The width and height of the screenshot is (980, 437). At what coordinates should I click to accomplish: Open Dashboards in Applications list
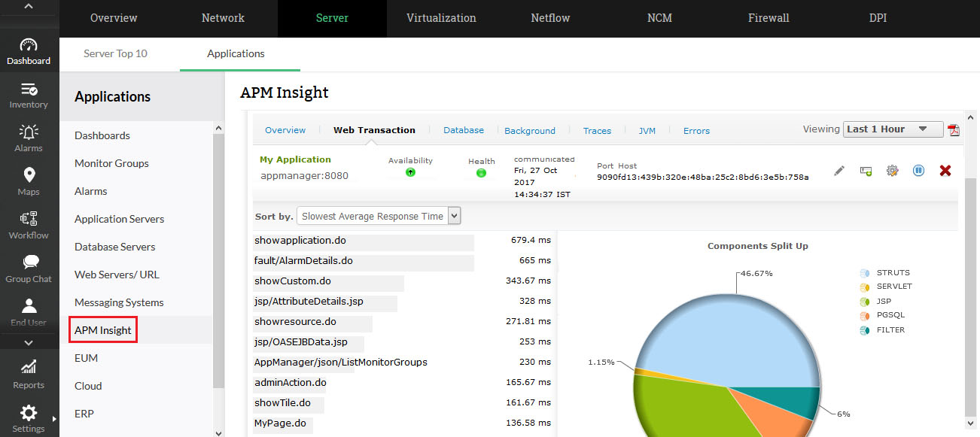point(102,135)
